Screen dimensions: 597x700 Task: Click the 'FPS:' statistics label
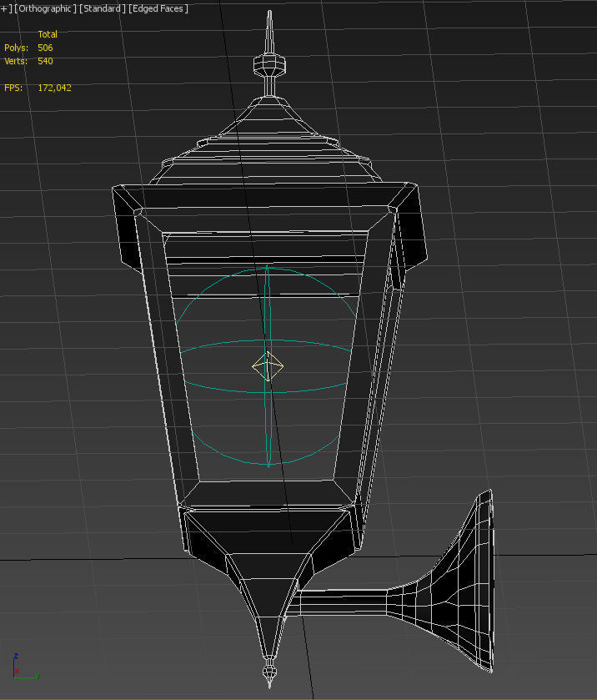tap(13, 88)
